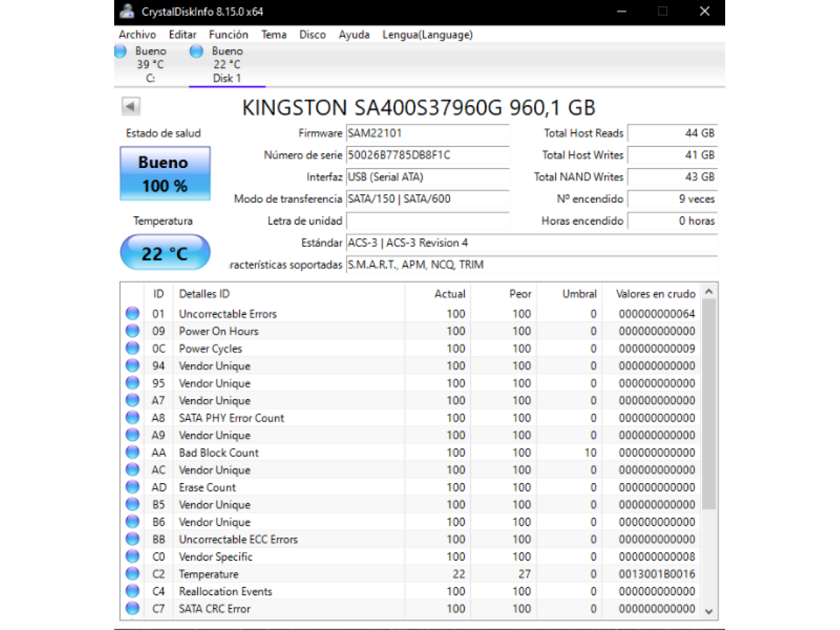
Task: Open the Tema menu
Action: [274, 35]
